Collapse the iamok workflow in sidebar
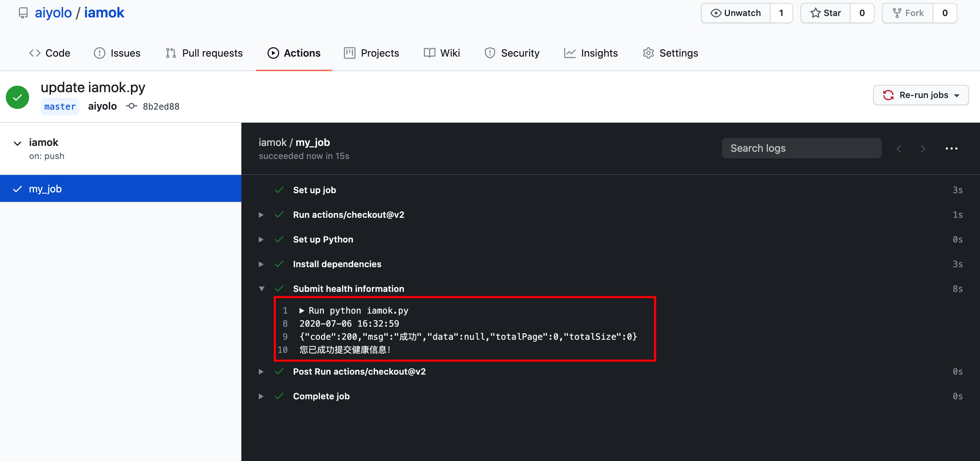 coord(17,143)
